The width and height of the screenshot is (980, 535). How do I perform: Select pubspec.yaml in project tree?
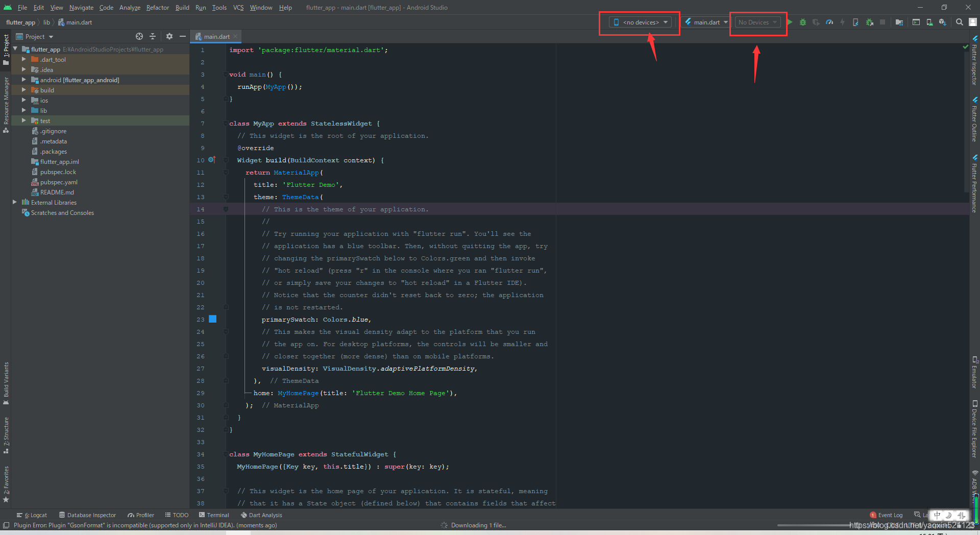(x=59, y=182)
